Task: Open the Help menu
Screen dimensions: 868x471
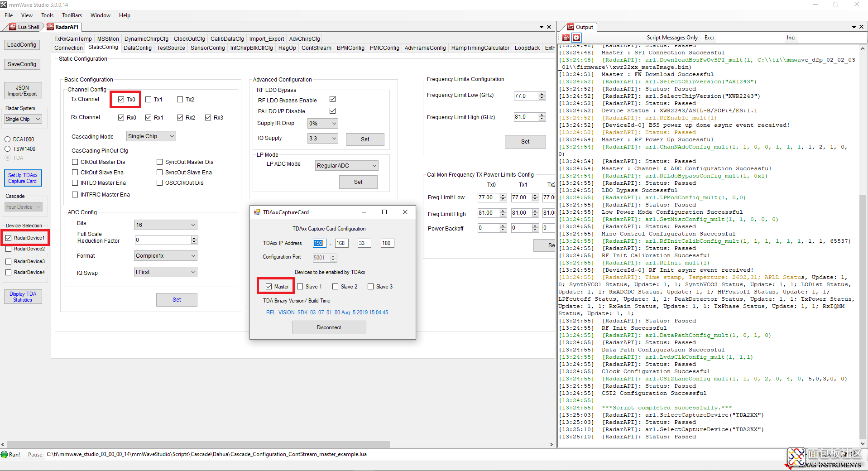Action: point(125,15)
